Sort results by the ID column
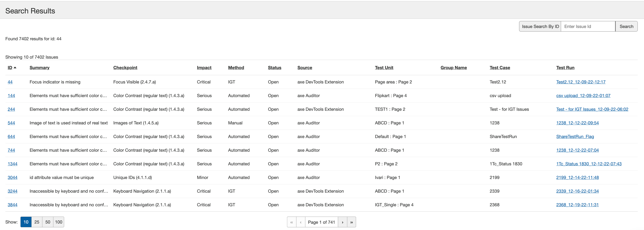Image resolution: width=644 pixels, height=230 pixels. [10, 68]
